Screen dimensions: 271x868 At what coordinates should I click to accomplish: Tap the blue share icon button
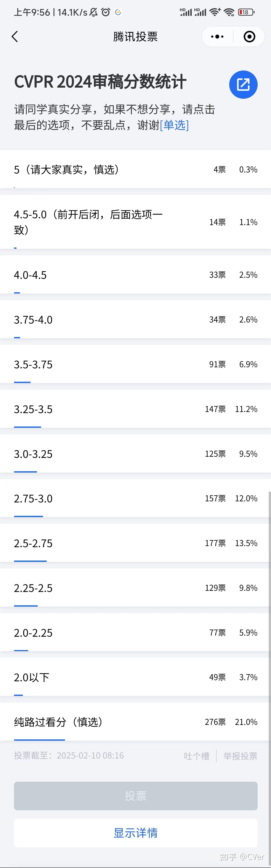(x=243, y=85)
